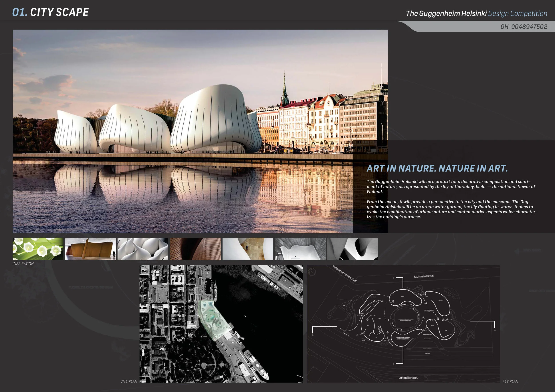The image size is (555, 392).
Task: Select the black and white abstract curves thumbnail
Action: (353, 249)
